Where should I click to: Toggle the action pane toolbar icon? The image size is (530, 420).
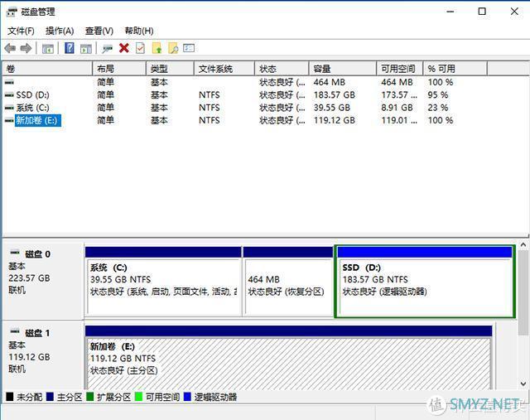click(x=86, y=49)
